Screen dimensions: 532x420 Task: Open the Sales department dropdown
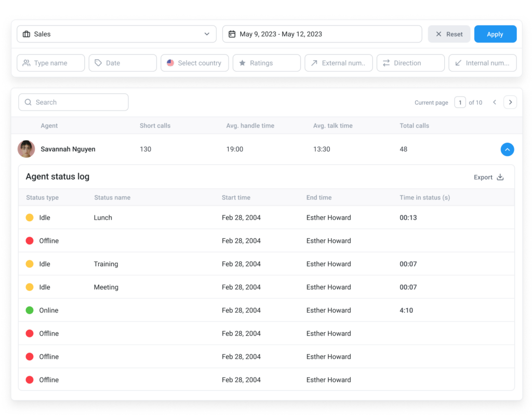point(116,34)
